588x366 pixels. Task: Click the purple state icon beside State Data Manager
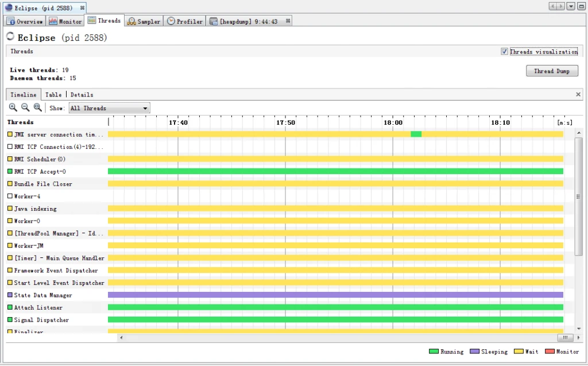[10, 295]
